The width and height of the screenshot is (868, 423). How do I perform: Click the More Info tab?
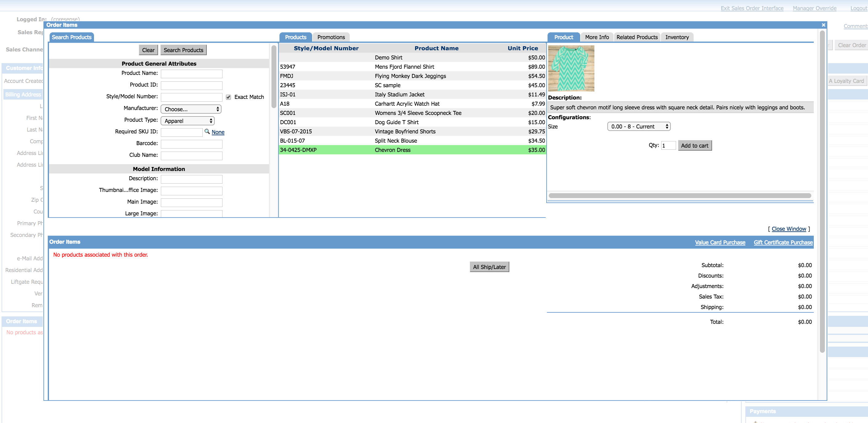click(x=597, y=37)
